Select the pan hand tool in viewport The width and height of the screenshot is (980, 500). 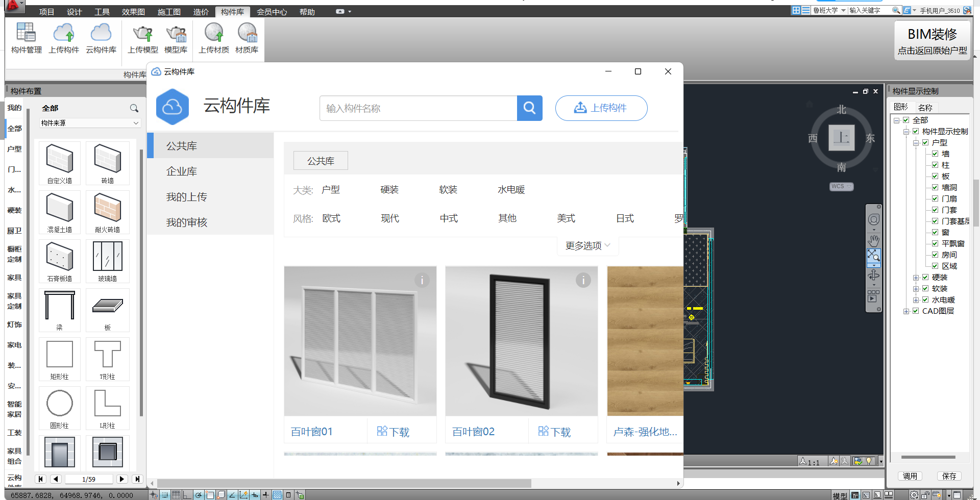click(873, 240)
